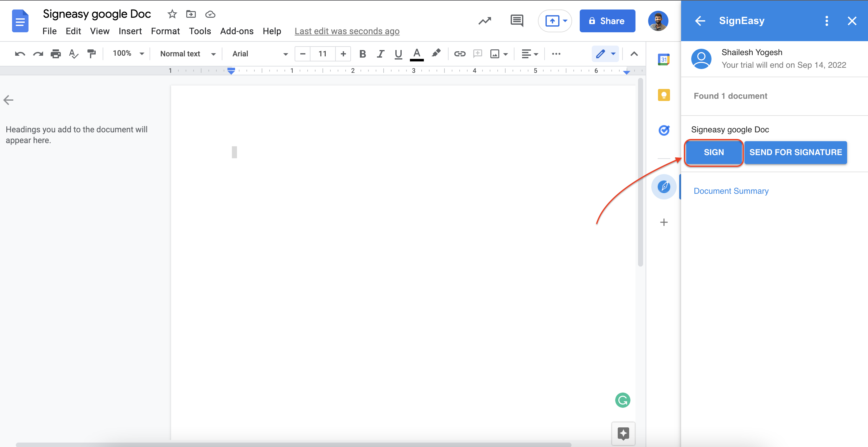Star the Signeasy google Doc
Screen dimensions: 868x447
pyautogui.click(x=172, y=14)
